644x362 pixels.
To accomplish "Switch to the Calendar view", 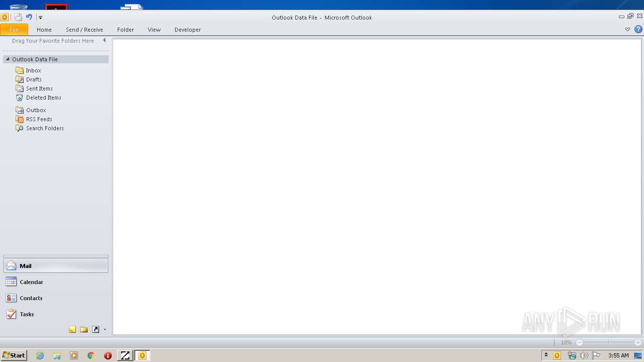I will (x=56, y=282).
